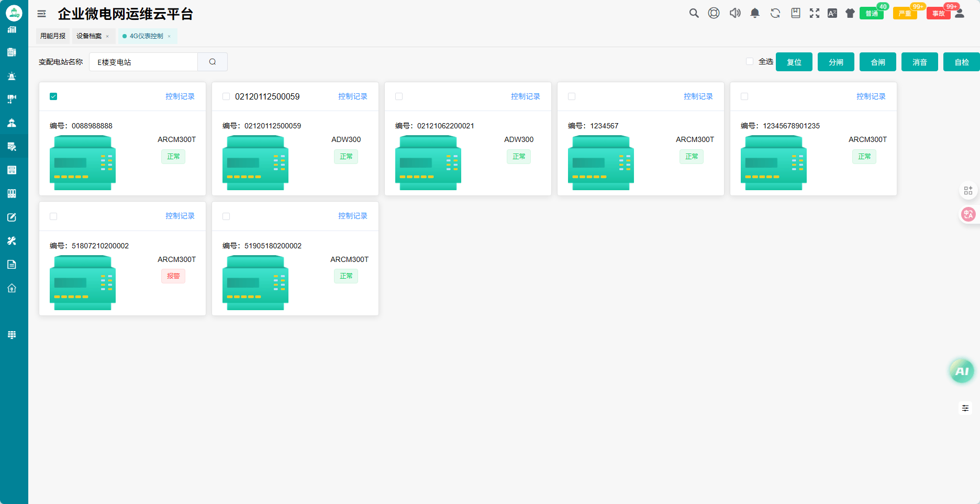Screen dimensions: 980x504
Task: Open the top bar search magnifier
Action: [x=694, y=13]
